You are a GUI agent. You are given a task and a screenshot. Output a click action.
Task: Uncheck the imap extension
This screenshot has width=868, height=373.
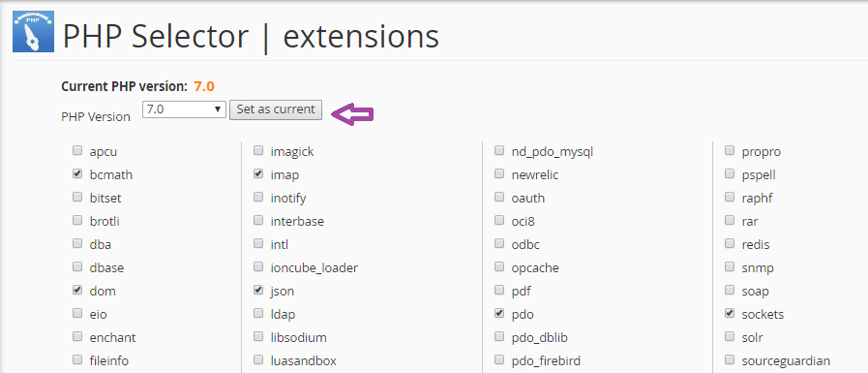click(258, 174)
